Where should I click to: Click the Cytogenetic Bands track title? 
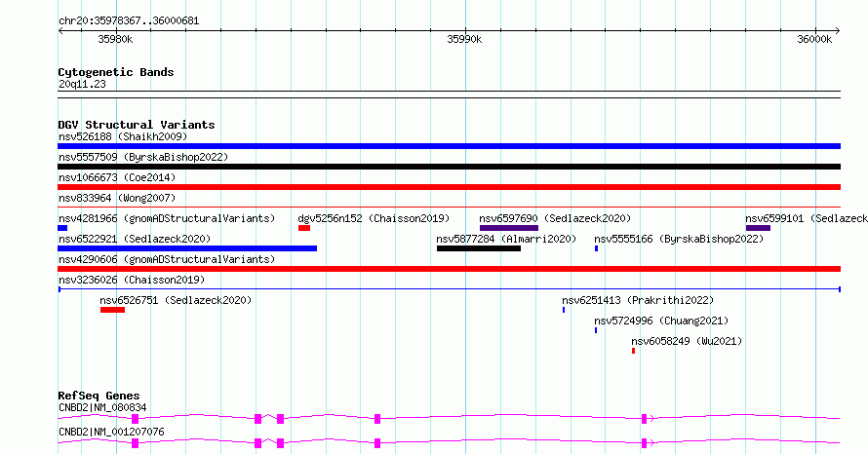(x=116, y=72)
